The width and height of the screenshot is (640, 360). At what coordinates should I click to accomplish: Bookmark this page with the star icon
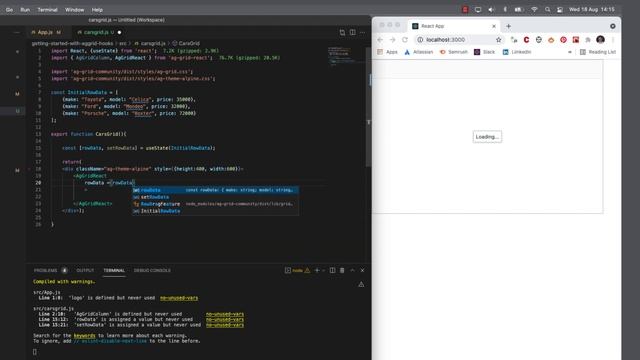click(x=498, y=40)
